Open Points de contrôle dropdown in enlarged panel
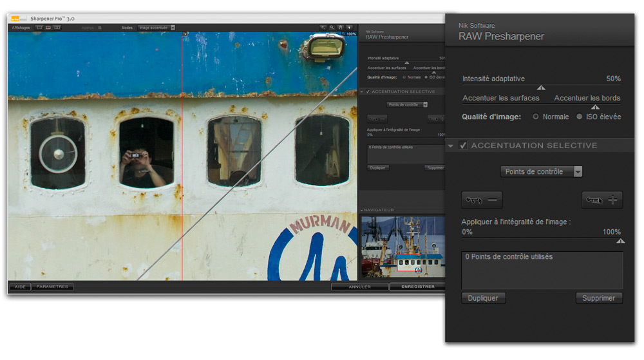Screen dimensions: 644x360 [x=541, y=171]
